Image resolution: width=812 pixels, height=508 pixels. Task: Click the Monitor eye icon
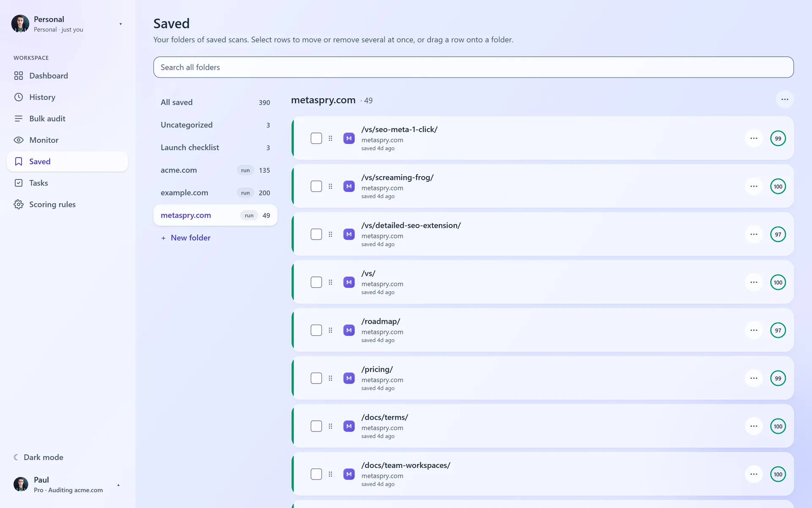click(19, 140)
